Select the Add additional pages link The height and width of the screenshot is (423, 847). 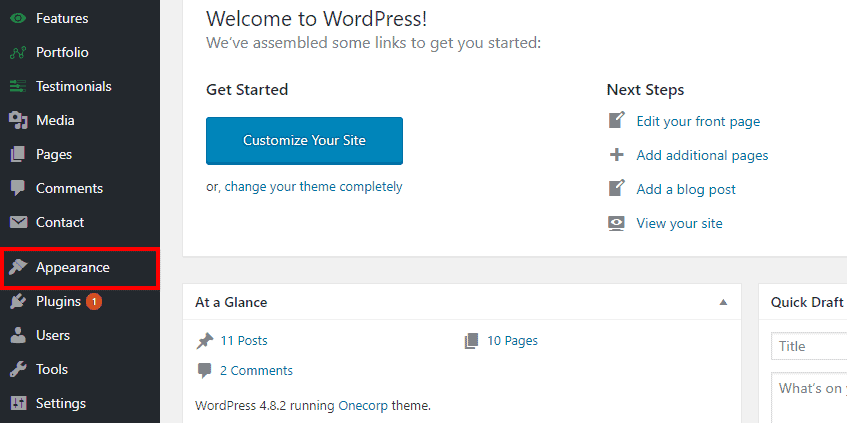(702, 155)
